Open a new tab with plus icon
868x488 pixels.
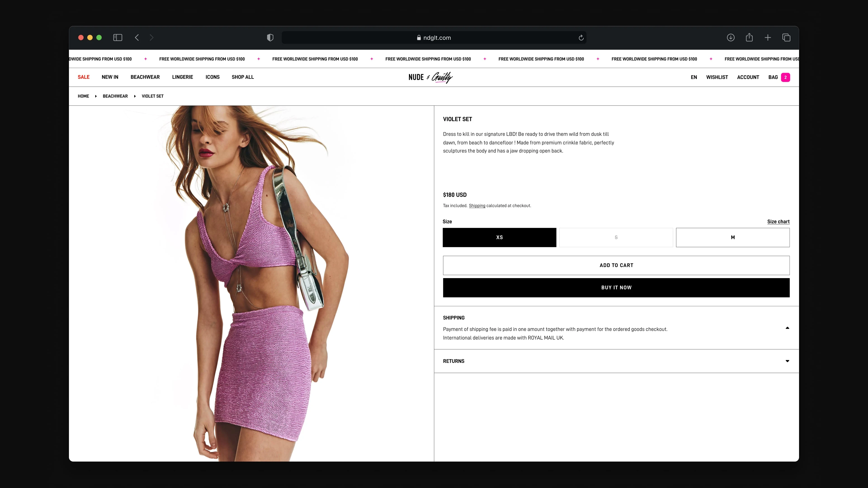click(x=768, y=37)
